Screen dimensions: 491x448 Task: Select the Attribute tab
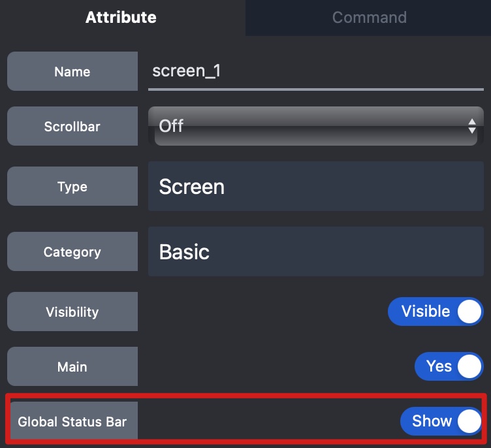[x=121, y=18]
